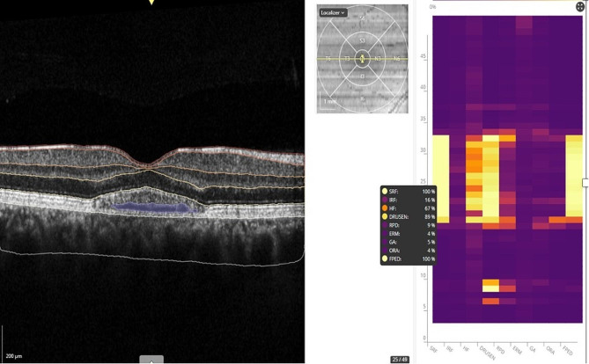Viewport: 589px width, 364px height.
Task: Click the 'RPD: 9 %' tooltip row
Action: (409, 225)
